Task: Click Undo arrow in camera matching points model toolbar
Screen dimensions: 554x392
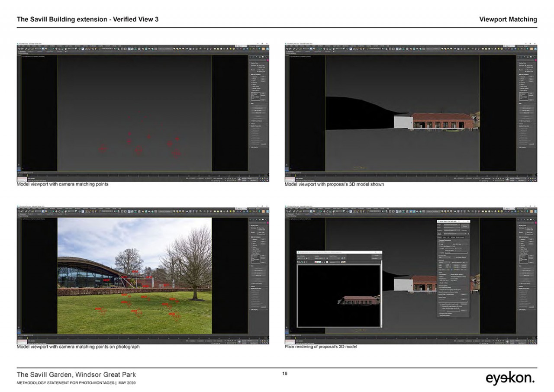Action: (19, 48)
